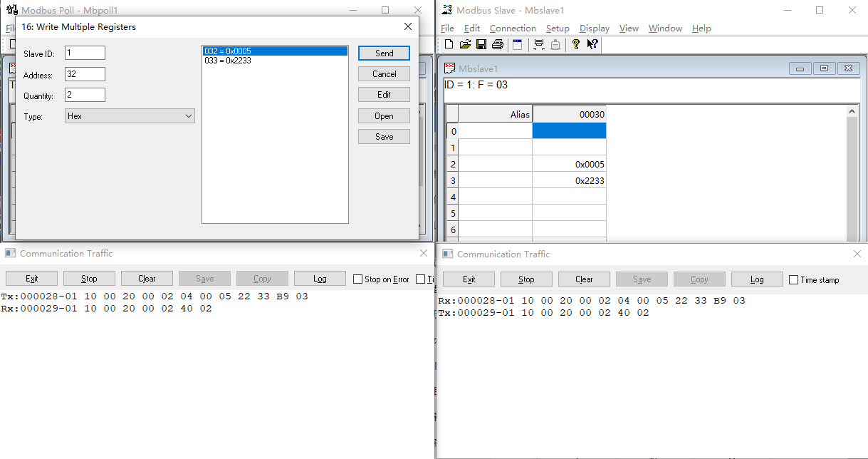Click the context help arrow-question icon
The width and height of the screenshot is (868, 459).
[592, 44]
